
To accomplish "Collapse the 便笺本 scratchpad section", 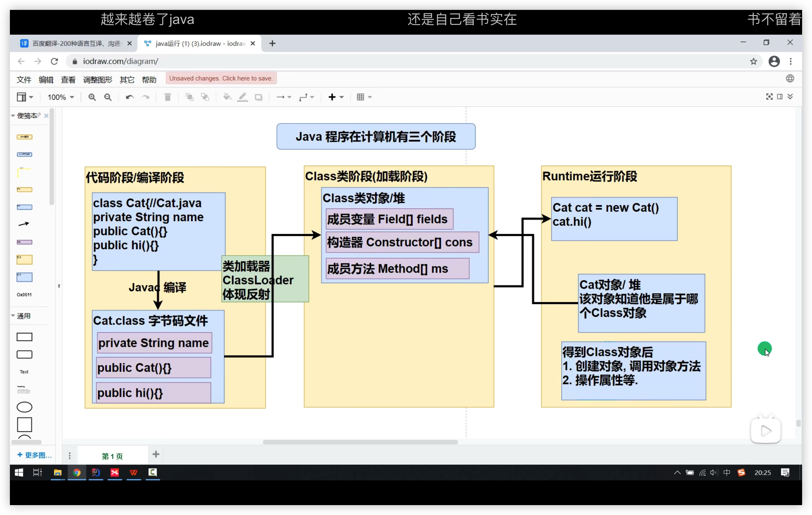I will pos(13,116).
